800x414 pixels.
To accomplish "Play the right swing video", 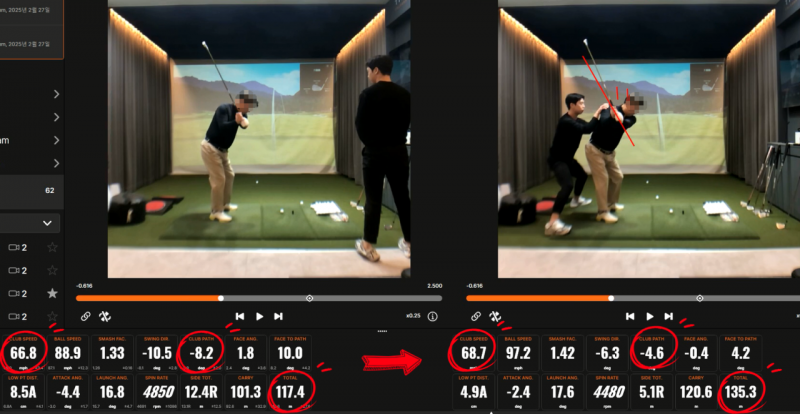I will [x=649, y=316].
